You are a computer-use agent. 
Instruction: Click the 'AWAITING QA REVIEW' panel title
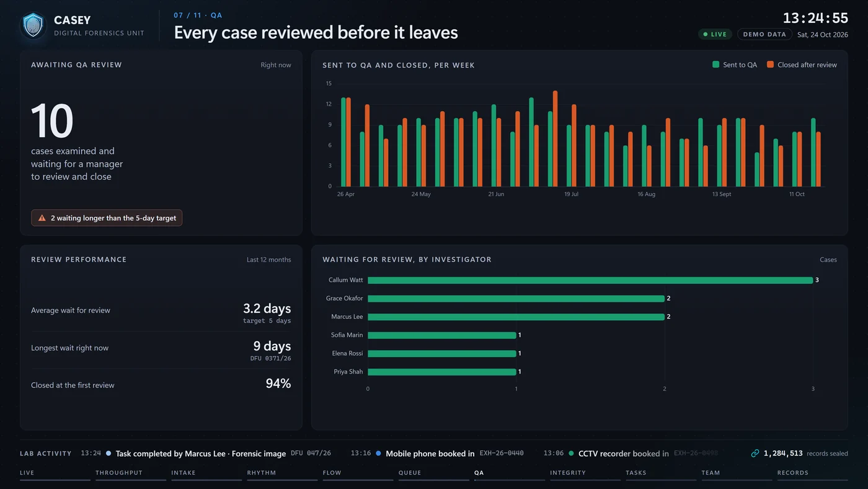[76, 65]
